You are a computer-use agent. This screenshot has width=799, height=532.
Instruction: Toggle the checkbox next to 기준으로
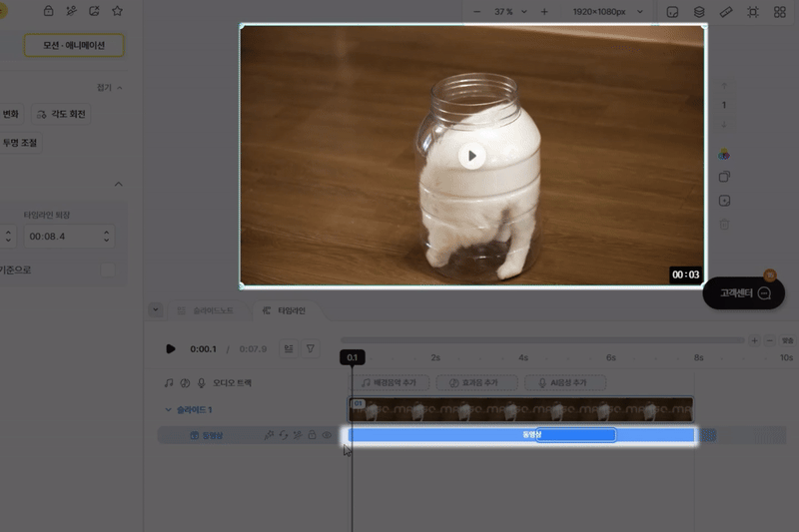coord(107,269)
